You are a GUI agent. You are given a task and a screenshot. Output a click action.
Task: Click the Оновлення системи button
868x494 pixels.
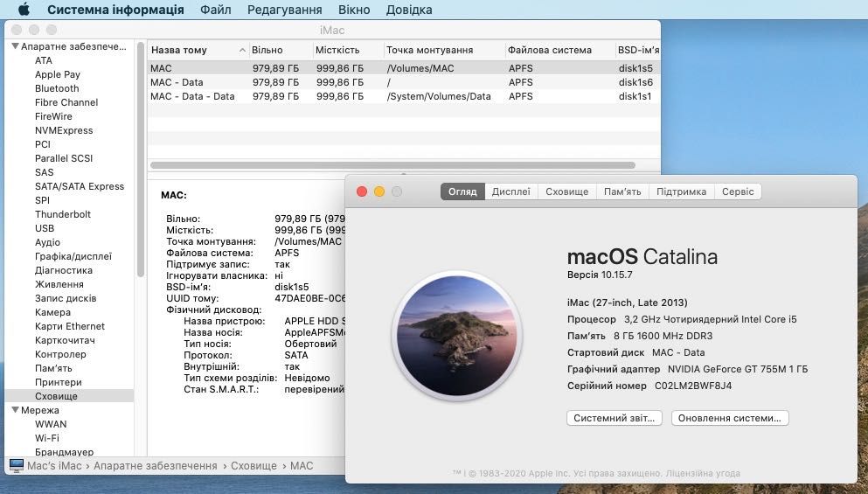point(730,418)
